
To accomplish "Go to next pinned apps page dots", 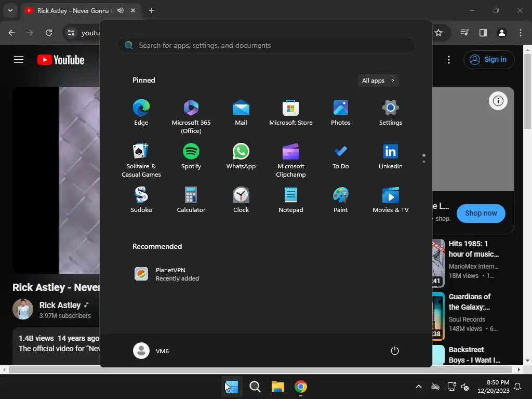I will point(424,158).
